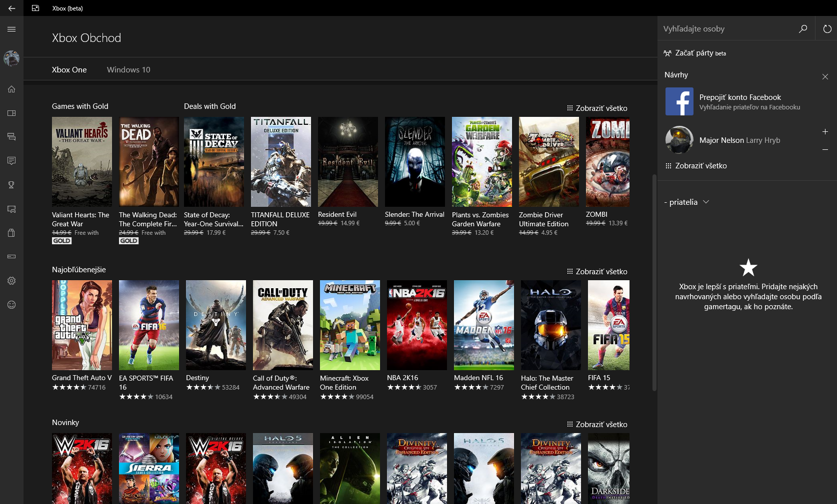Open Achievements trophy icon
The height and width of the screenshot is (504, 837).
pyautogui.click(x=11, y=185)
